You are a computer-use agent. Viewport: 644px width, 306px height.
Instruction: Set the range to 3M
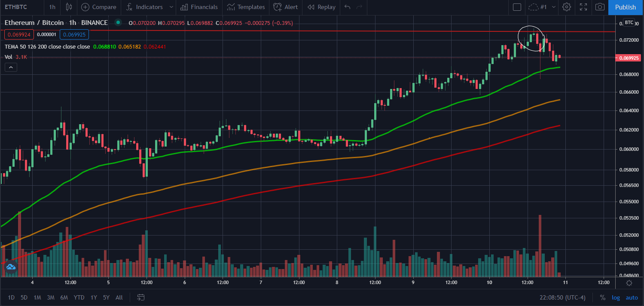51,297
